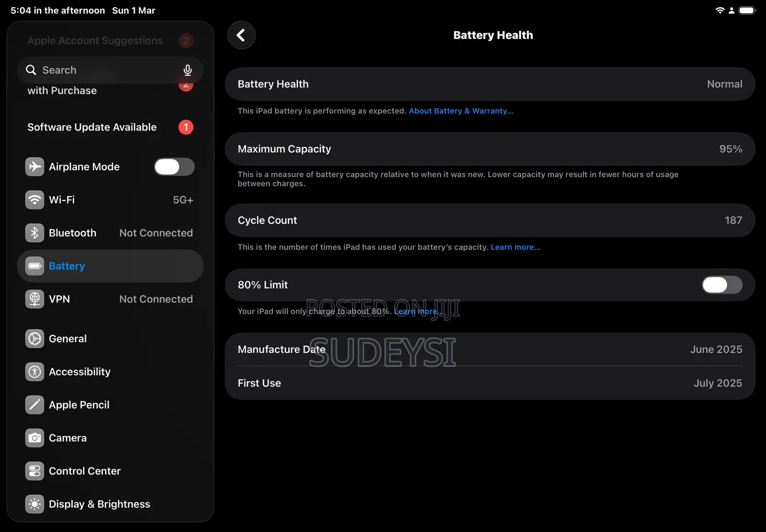Image resolution: width=766 pixels, height=532 pixels.
Task: Tap the Maximum Capacity row
Action: pyautogui.click(x=489, y=149)
